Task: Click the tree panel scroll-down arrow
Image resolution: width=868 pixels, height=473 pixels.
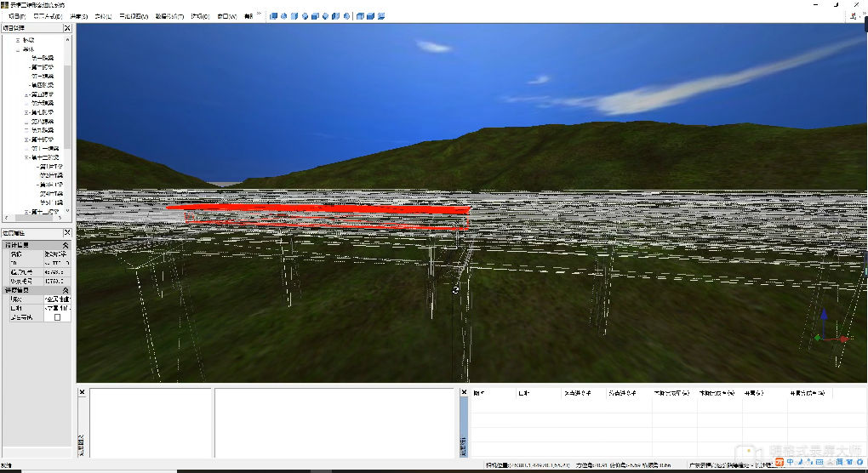Action: tap(67, 211)
